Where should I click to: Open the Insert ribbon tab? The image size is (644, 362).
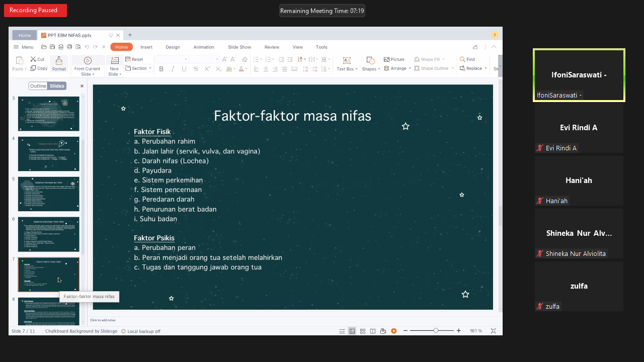pos(146,47)
